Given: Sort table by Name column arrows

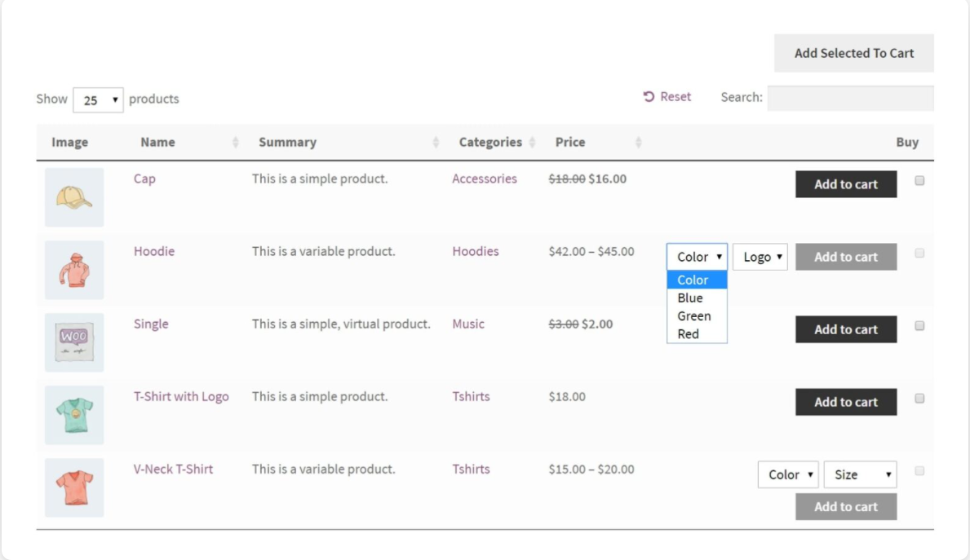Looking at the screenshot, I should click(236, 143).
